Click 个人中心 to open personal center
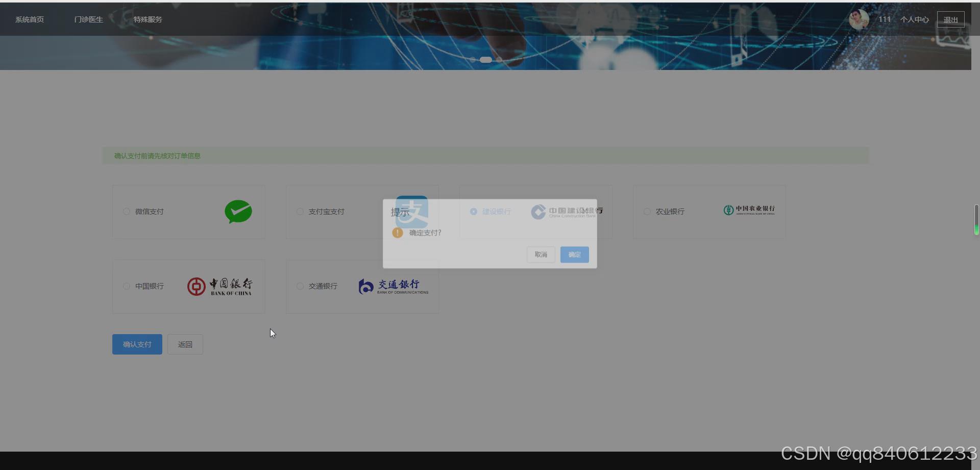 pos(914,19)
